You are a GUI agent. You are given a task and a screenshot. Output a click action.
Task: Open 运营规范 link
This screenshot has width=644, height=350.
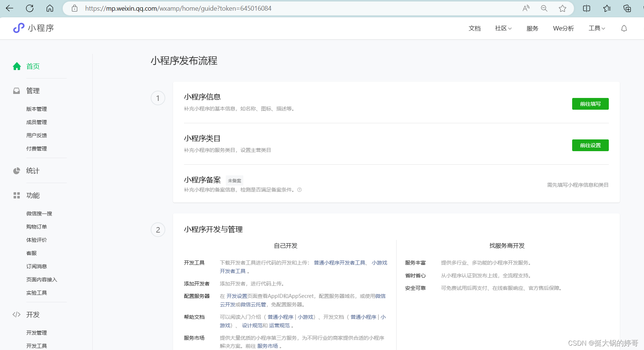coord(279,325)
